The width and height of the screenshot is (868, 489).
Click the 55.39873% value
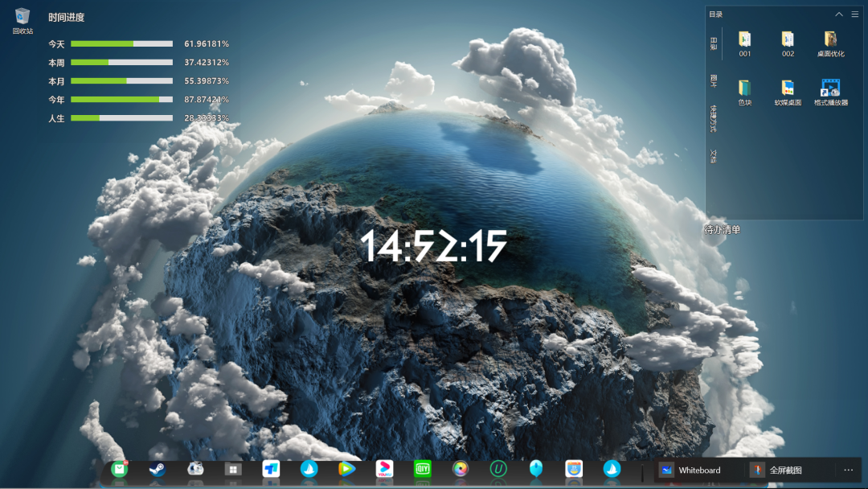207,81
